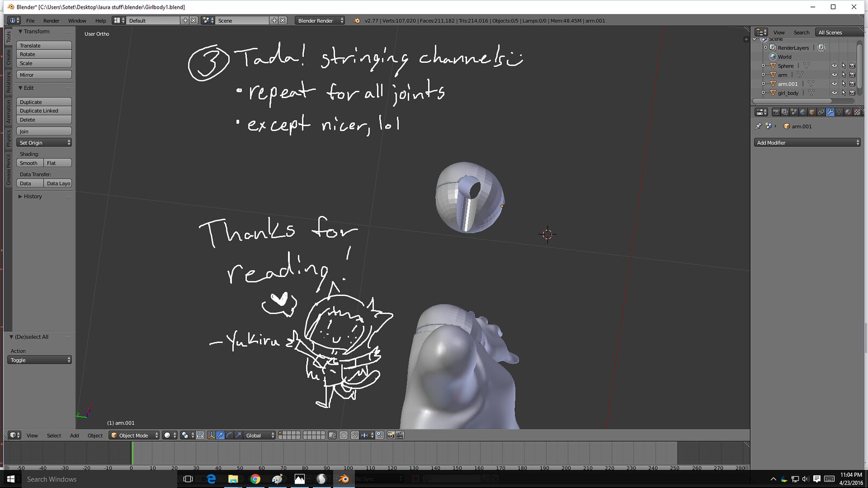Delete the Default screen layout with X
The image size is (868, 488).
pos(194,21)
